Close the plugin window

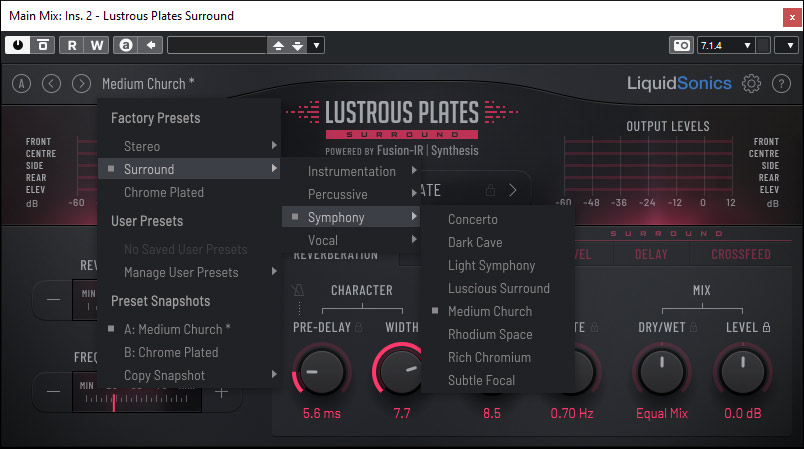point(792,17)
